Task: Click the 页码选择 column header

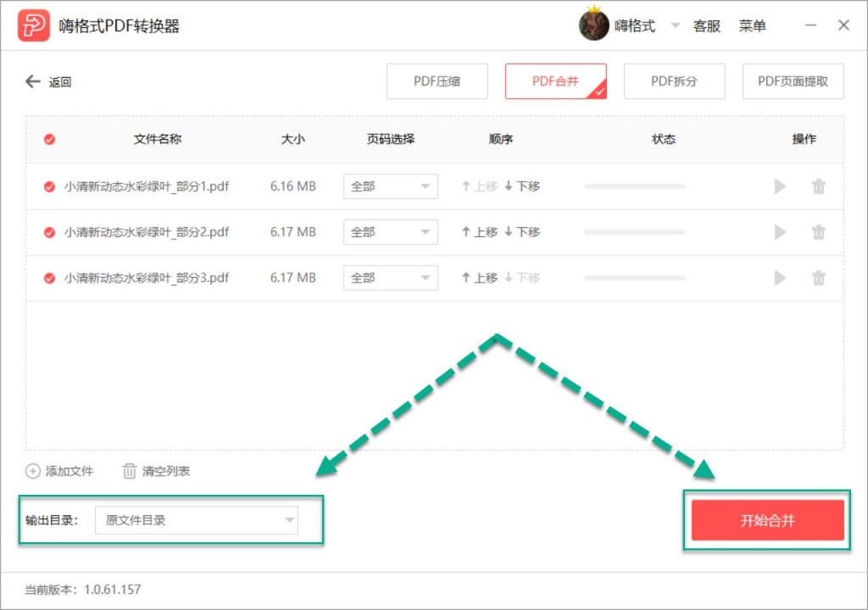Action: click(390, 139)
